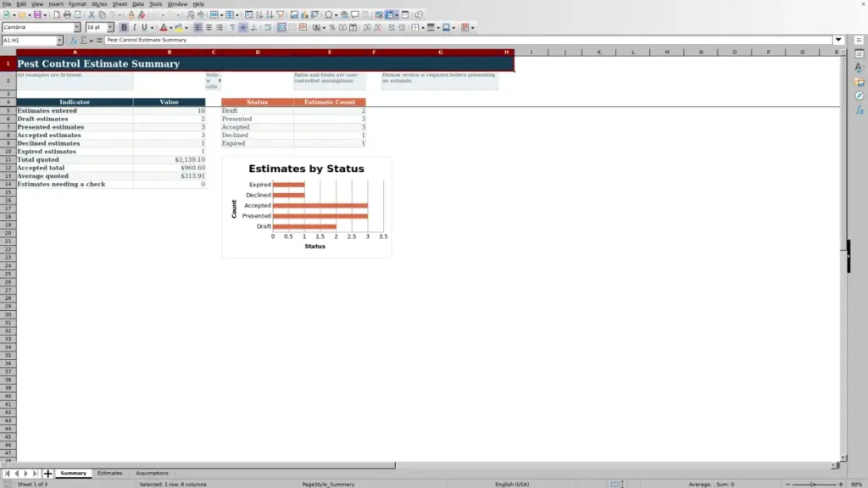Viewport: 868px width, 488px height.
Task: Open the Background Color dropdown arrow
Action: click(186, 28)
